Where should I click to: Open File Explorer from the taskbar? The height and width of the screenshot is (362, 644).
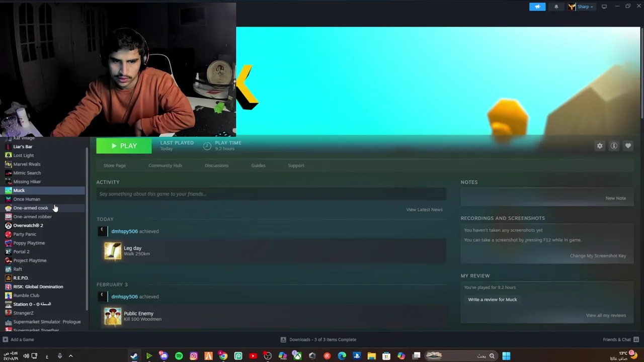pyautogui.click(x=371, y=356)
